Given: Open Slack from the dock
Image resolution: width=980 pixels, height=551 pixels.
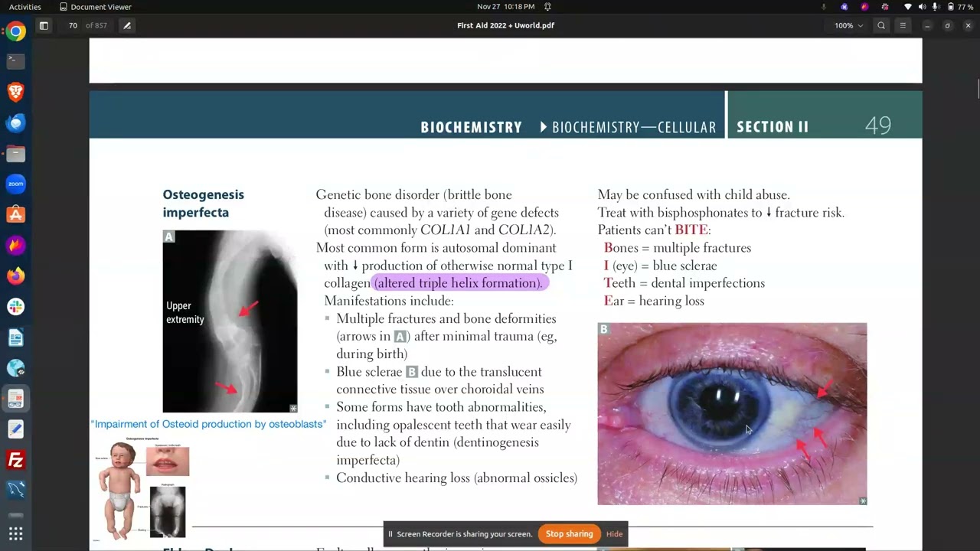Looking at the screenshot, I should pos(15,306).
